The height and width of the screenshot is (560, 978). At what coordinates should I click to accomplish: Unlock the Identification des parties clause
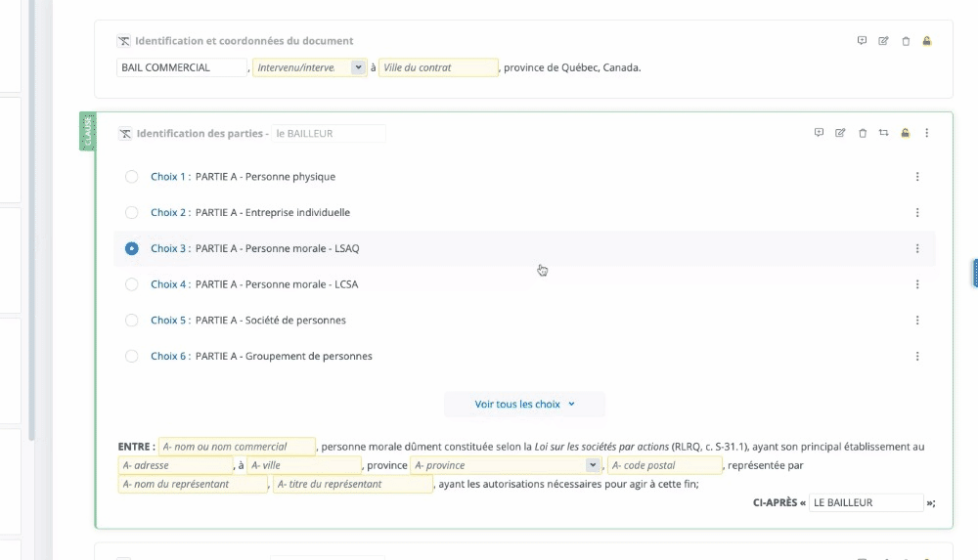(906, 133)
